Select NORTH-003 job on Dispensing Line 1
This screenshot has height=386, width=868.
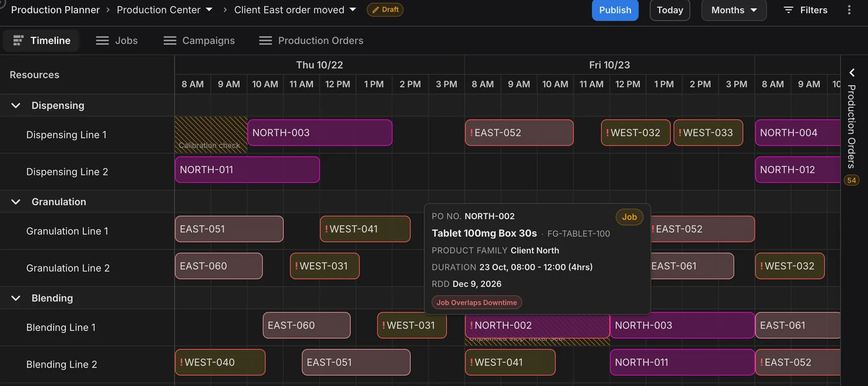pos(320,133)
